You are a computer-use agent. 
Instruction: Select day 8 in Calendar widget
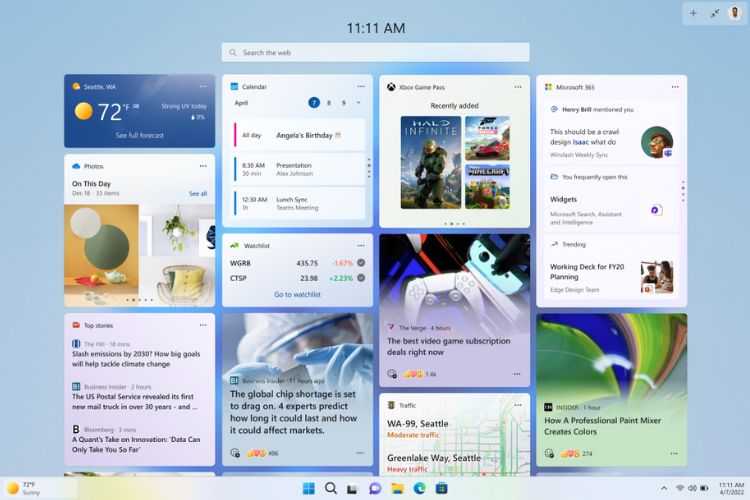pyautogui.click(x=329, y=103)
